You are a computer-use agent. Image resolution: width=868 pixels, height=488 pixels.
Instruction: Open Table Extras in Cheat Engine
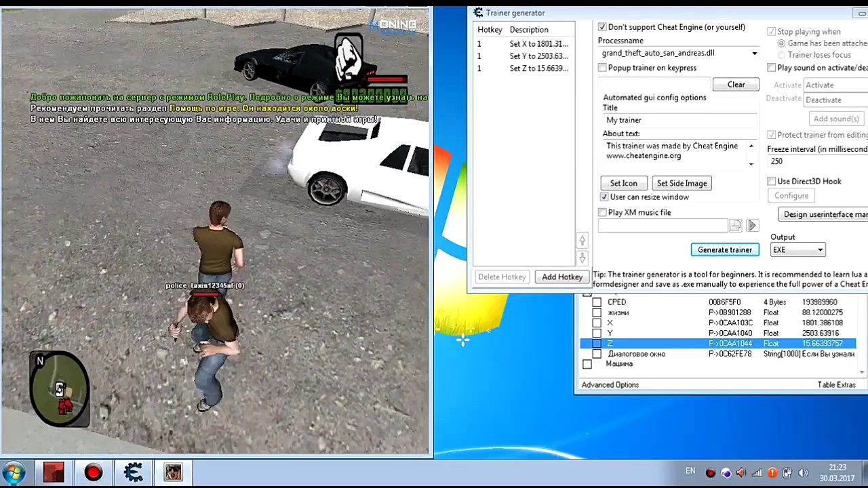tap(837, 385)
